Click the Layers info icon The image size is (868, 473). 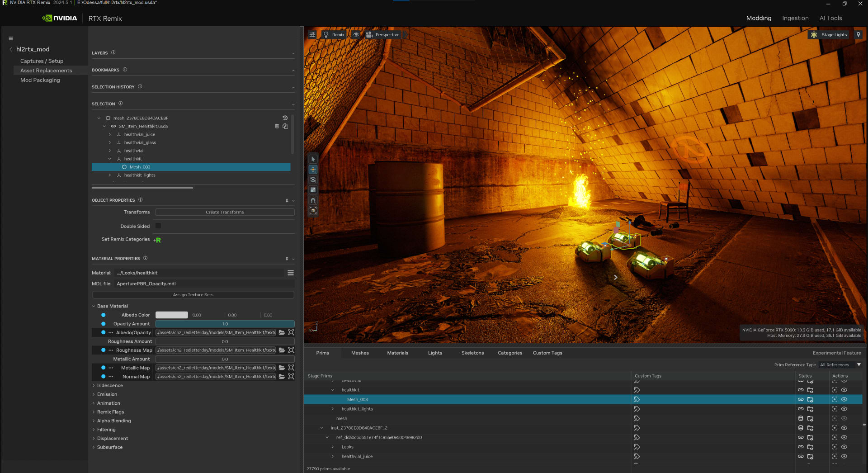coord(113,52)
